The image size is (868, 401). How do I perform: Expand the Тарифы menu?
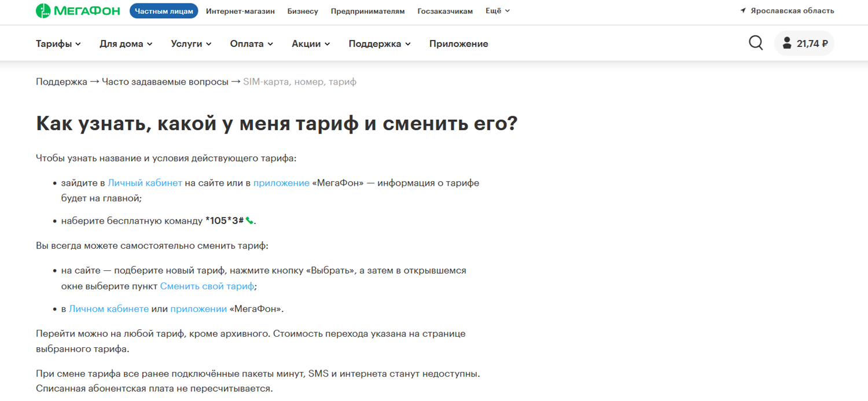click(x=58, y=44)
